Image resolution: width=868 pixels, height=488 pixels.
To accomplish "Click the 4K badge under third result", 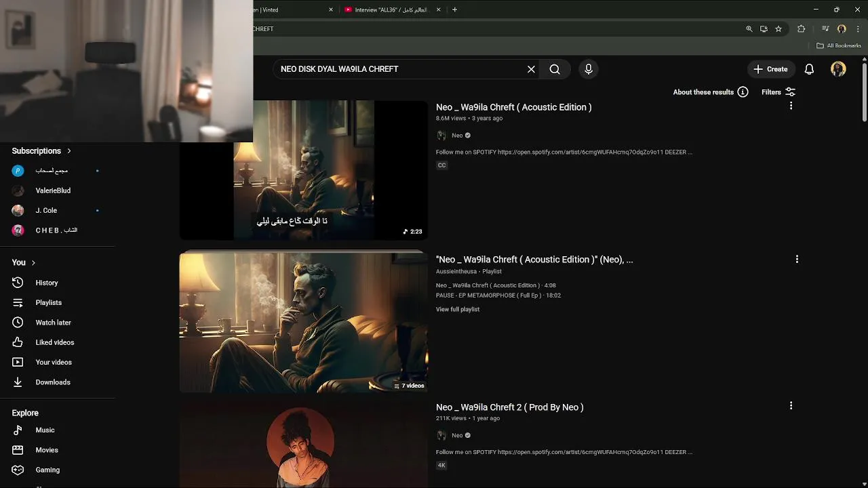I will click(x=441, y=466).
